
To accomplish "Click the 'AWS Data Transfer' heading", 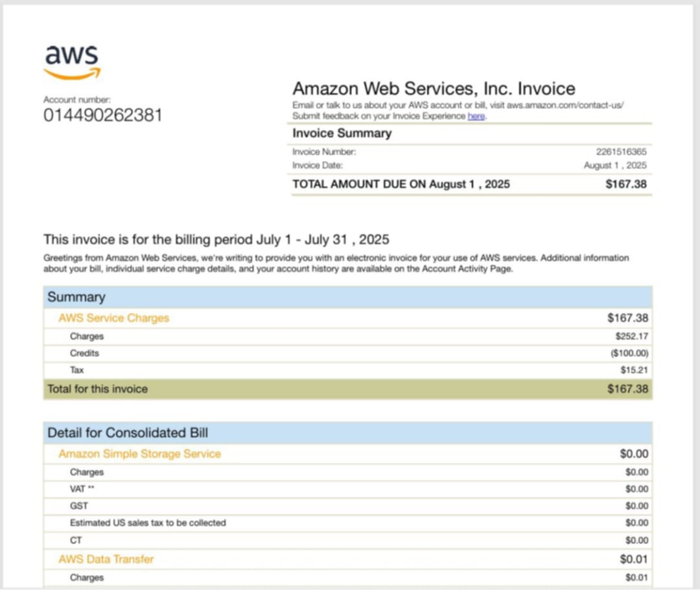I will (106, 559).
